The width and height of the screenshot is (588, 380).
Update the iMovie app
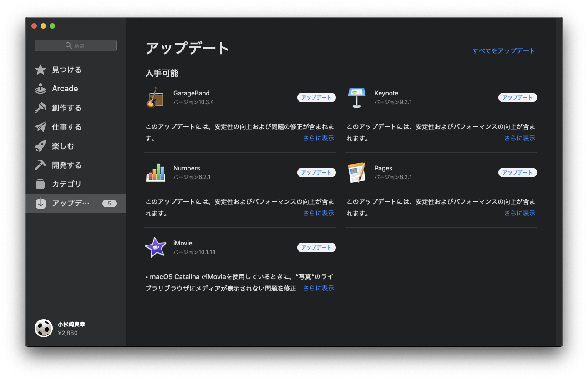pyautogui.click(x=316, y=247)
